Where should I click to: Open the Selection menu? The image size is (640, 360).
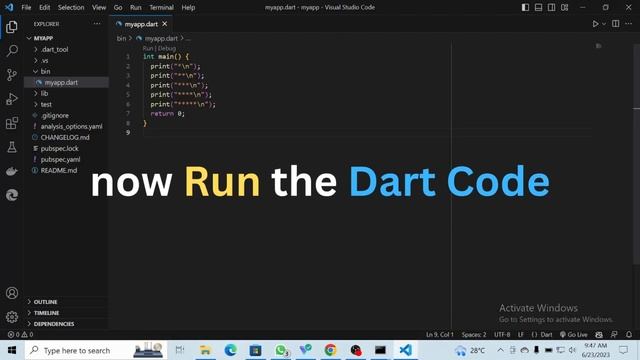71,7
